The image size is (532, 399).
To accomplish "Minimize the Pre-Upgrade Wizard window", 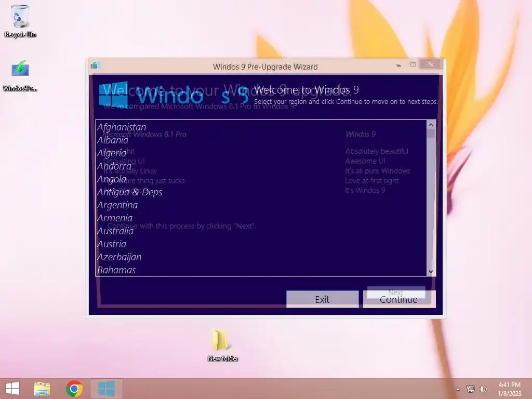I will point(398,65).
